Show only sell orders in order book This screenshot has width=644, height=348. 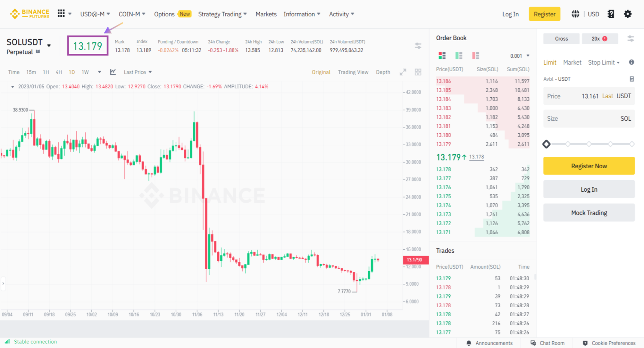pyautogui.click(x=475, y=55)
